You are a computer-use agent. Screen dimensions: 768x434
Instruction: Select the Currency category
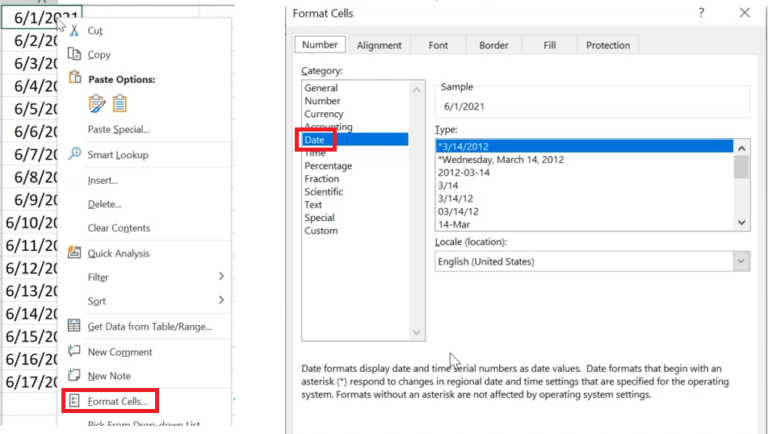(x=323, y=114)
